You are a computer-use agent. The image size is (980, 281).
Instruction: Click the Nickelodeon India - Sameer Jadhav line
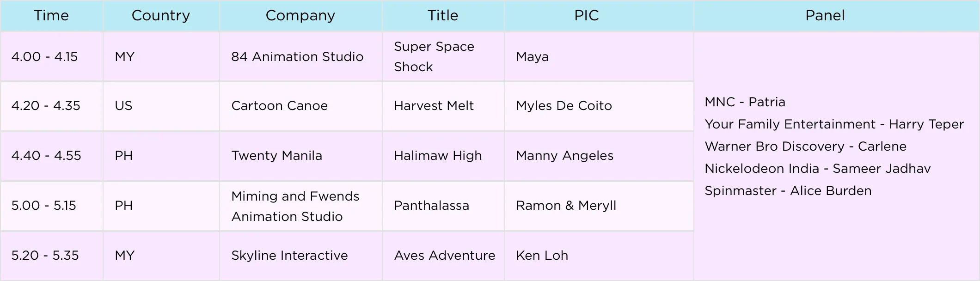tap(817, 169)
